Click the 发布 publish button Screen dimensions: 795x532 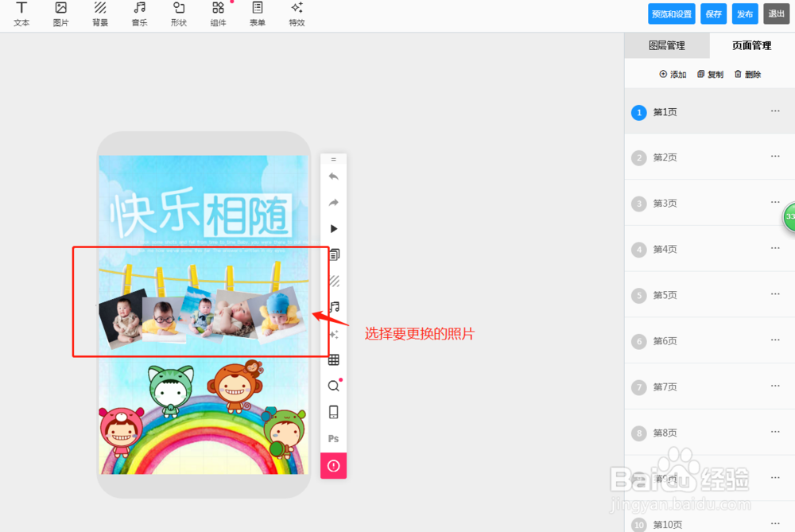click(745, 14)
